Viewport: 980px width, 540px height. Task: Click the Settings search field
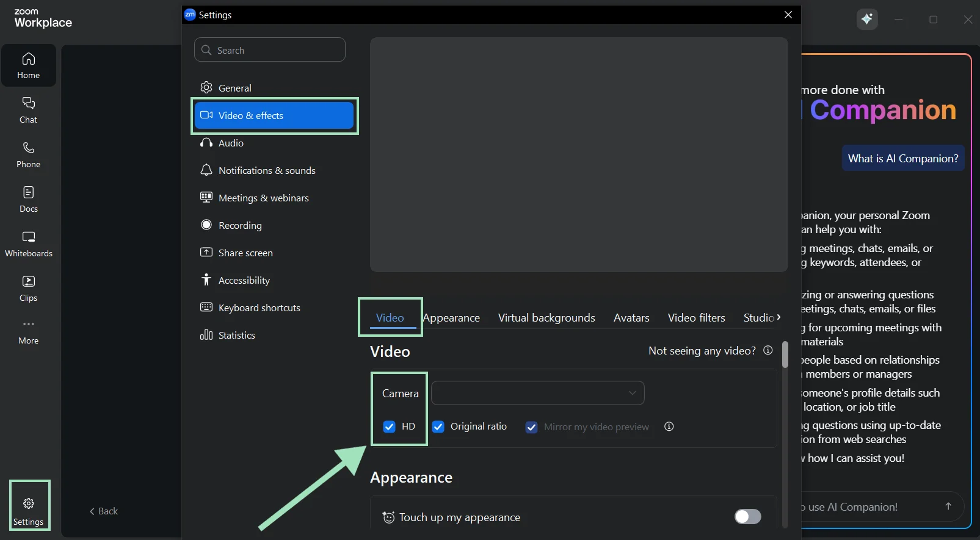270,50
